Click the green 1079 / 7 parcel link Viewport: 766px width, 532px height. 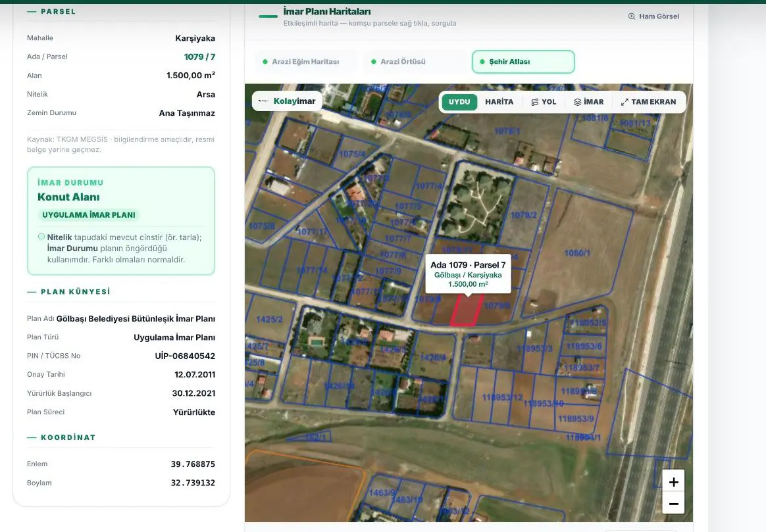199,57
